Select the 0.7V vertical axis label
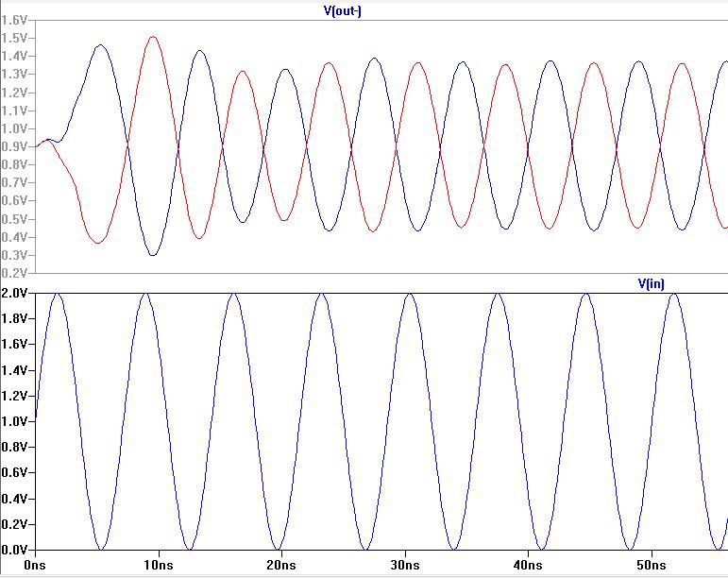Viewport: 728px width, 578px height. 14,182
